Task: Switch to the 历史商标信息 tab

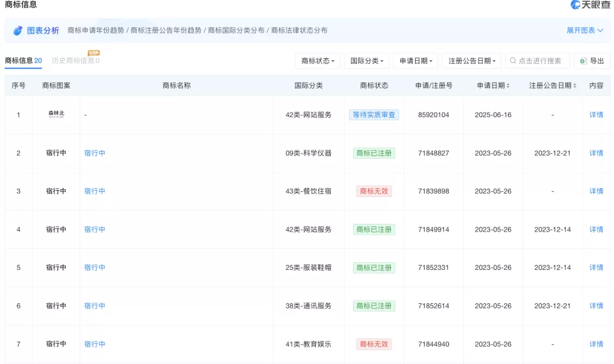Action: 75,61
